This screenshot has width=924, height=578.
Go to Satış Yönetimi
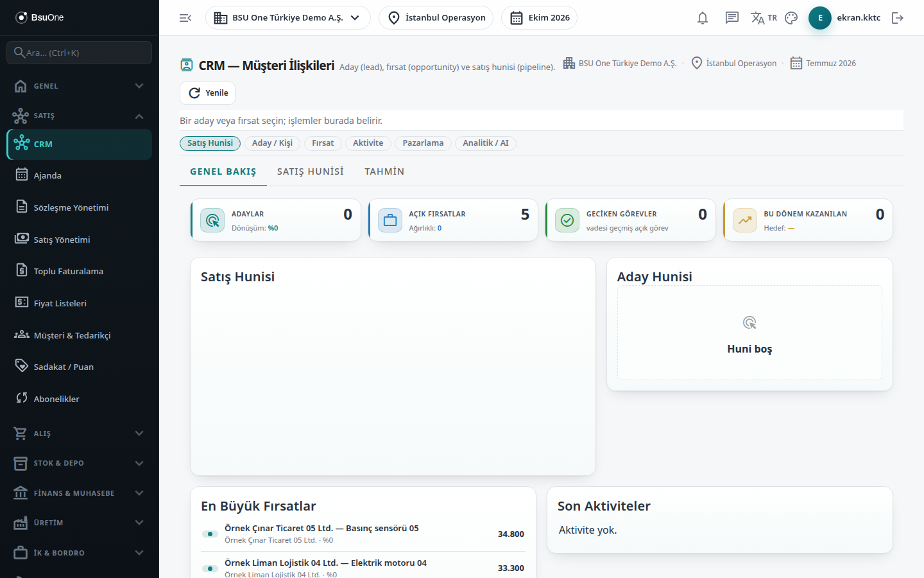(x=80, y=240)
